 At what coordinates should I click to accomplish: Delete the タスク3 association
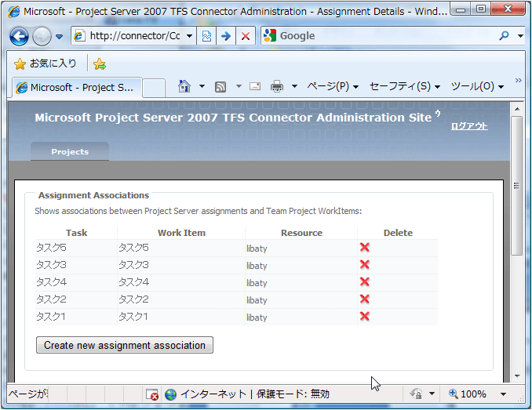(365, 265)
